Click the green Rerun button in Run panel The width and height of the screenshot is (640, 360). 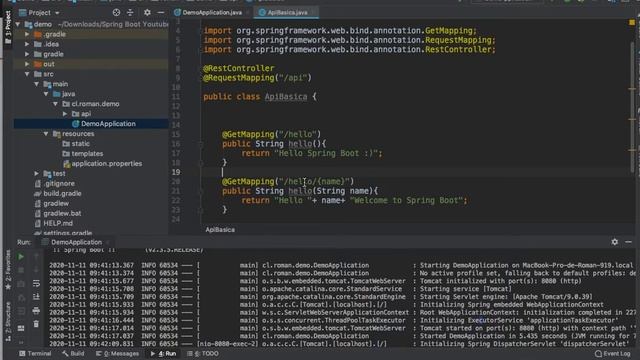tap(21, 257)
